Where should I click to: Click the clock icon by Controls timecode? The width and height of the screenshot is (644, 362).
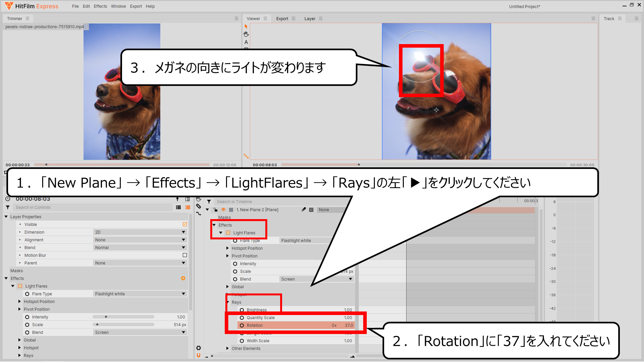click(8, 199)
